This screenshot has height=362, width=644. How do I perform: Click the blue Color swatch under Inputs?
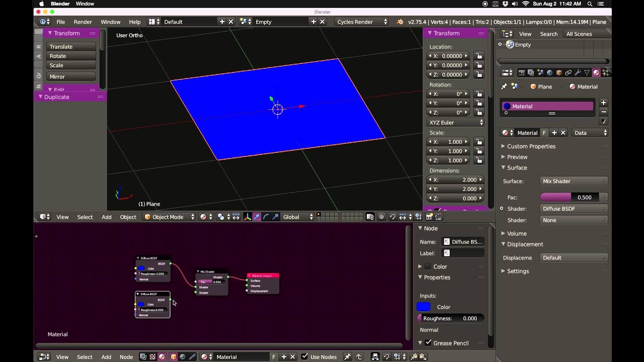(x=424, y=307)
